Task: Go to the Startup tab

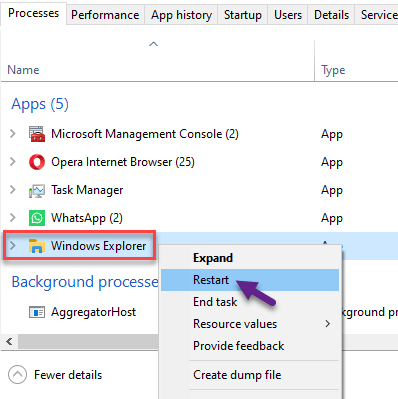Action: 243,15
